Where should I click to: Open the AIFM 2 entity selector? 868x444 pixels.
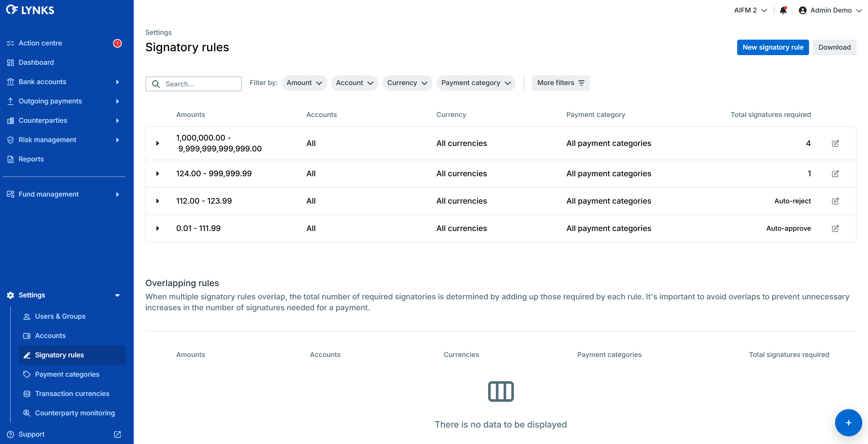pos(750,10)
